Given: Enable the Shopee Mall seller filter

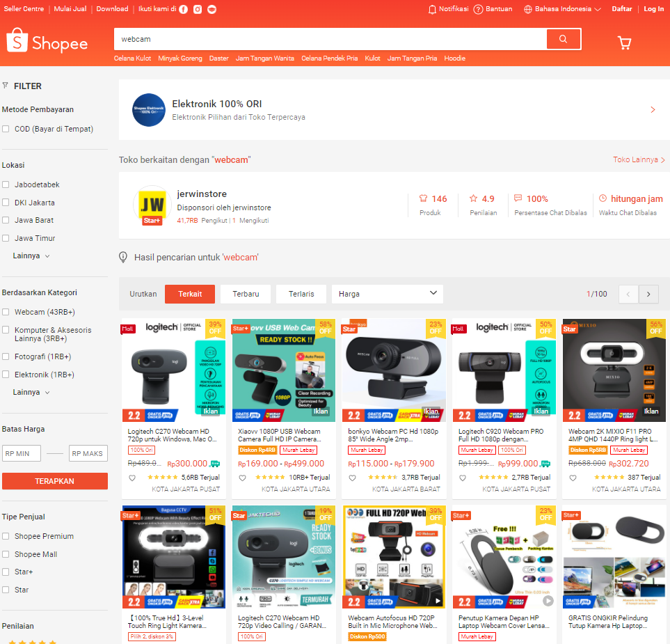Looking at the screenshot, I should click(6, 554).
